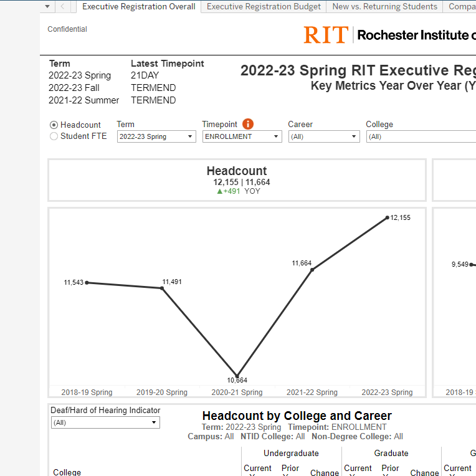Select the Student FTE radio button

click(x=54, y=136)
